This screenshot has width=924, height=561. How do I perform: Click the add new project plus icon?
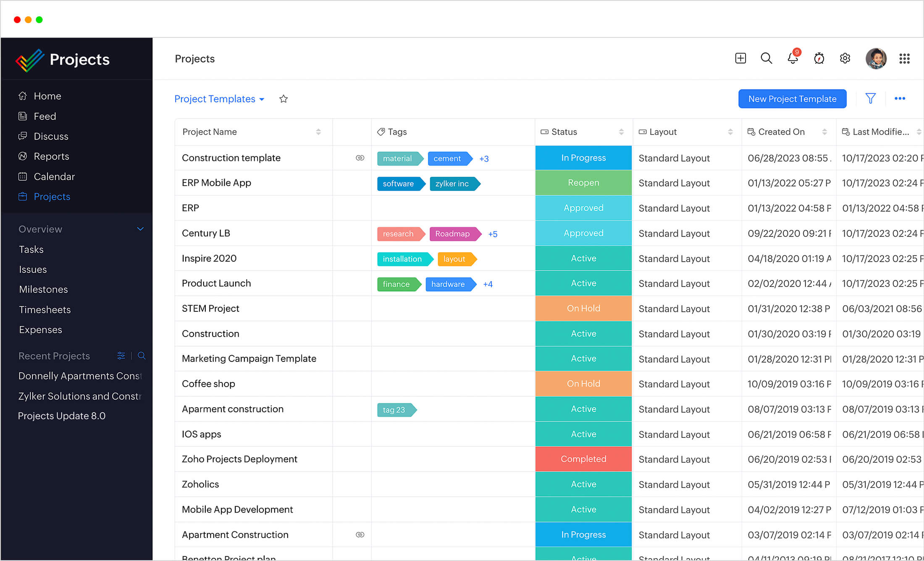740,58
